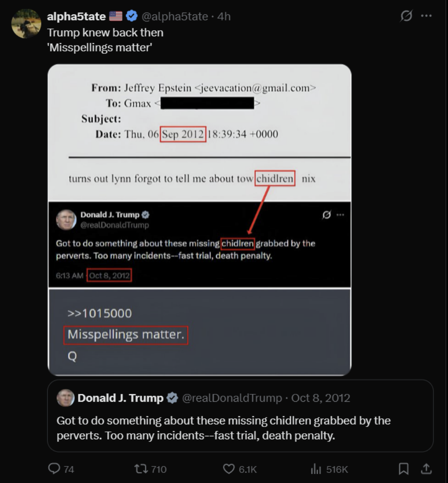448x483 pixels.
Task: Click the @realDonaldTrump handle in quote
Action: pos(231,398)
